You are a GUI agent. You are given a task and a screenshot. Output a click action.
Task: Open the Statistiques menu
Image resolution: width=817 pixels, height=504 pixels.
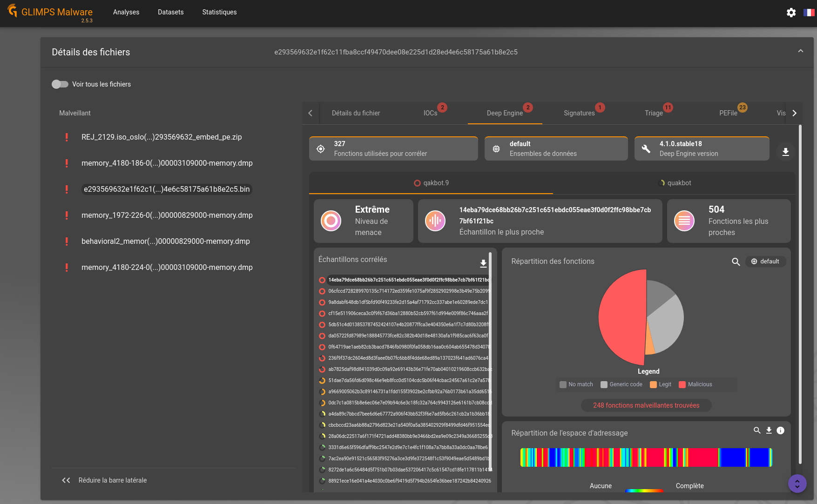[x=219, y=12]
